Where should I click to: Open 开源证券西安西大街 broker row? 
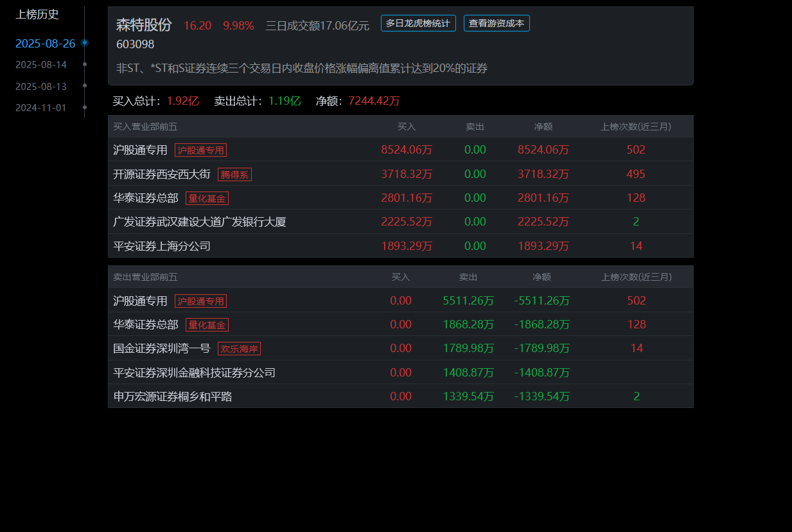(401, 174)
